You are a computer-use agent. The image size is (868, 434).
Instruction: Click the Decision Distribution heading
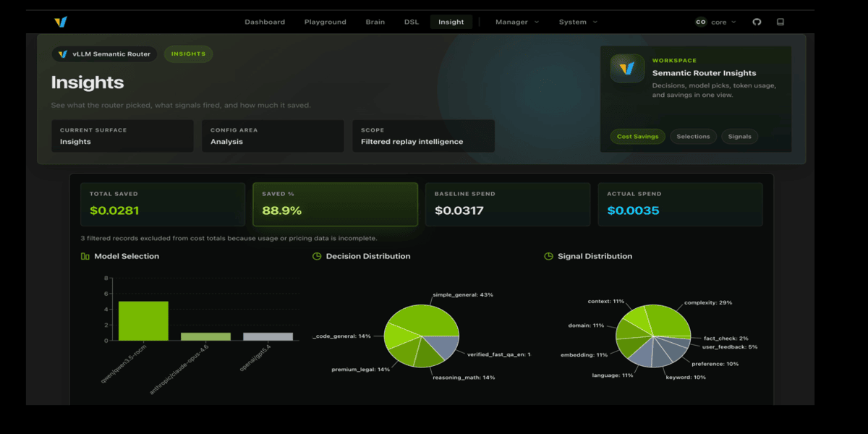point(368,256)
